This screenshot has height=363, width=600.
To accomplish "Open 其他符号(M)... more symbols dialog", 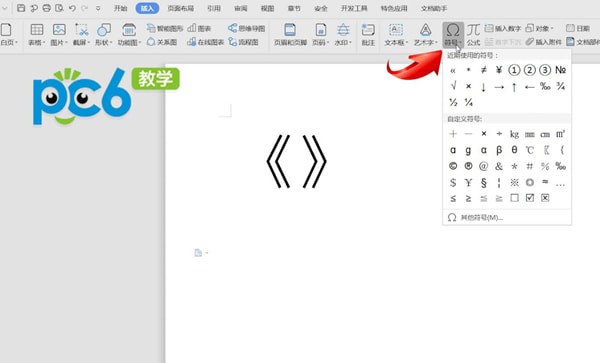I will [475, 217].
